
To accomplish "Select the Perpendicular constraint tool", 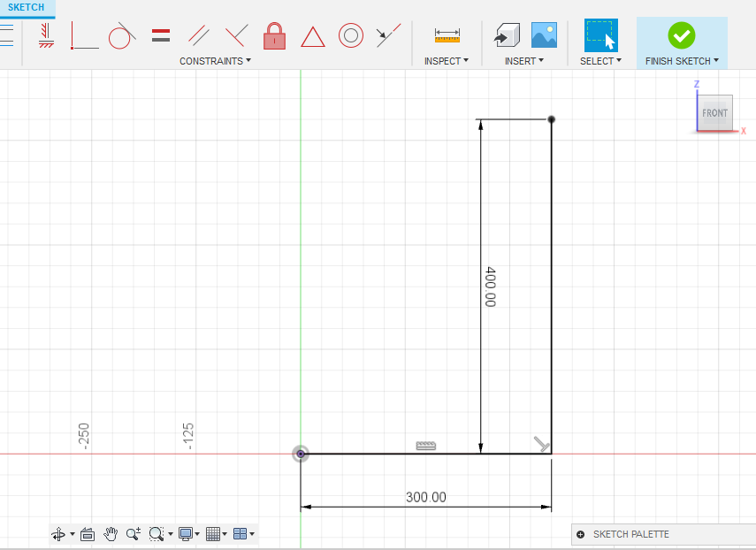I will 237,35.
